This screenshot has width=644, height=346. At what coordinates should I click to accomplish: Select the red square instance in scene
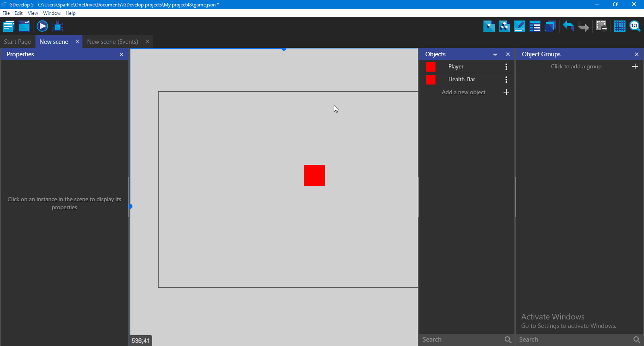(x=315, y=175)
